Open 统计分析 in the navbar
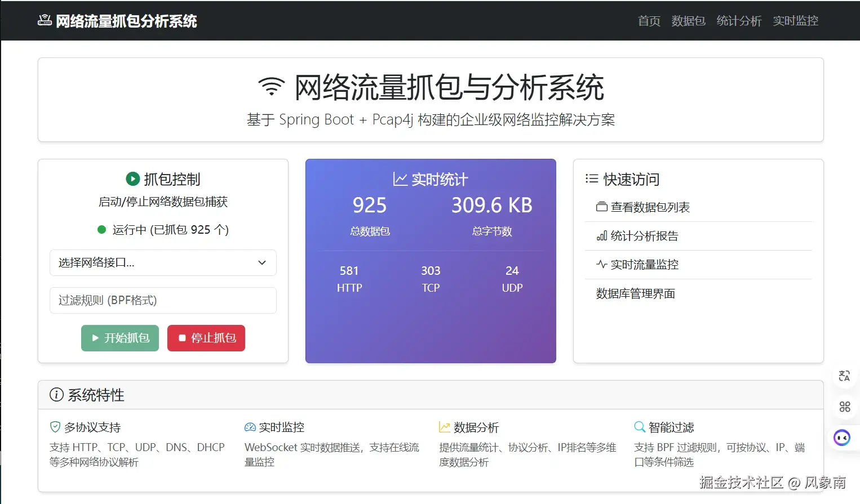860x504 pixels. point(739,21)
